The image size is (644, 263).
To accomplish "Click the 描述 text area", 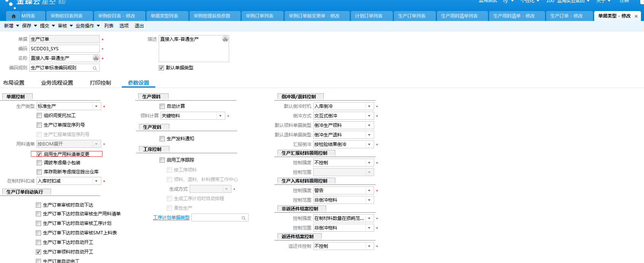I will [x=194, y=48].
